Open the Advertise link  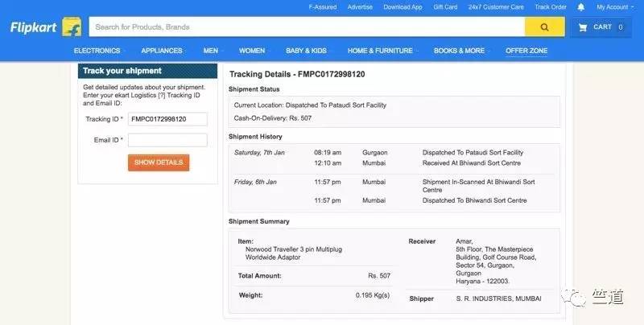pyautogui.click(x=360, y=7)
